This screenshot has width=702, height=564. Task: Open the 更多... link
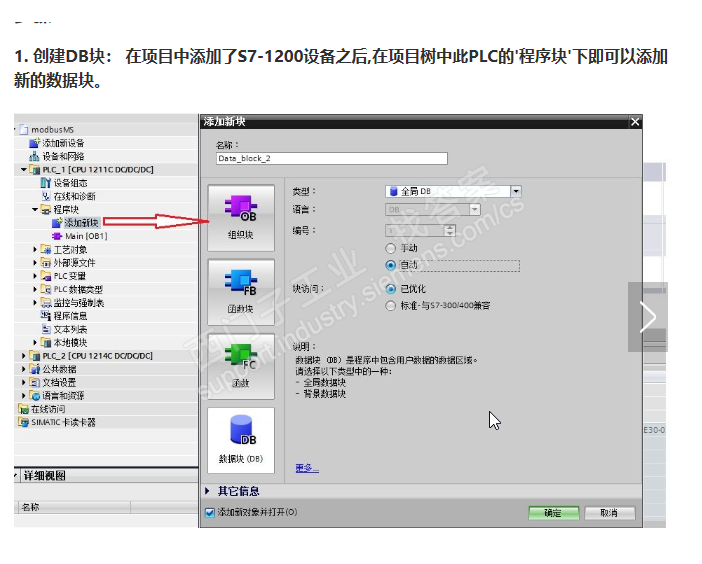(307, 468)
